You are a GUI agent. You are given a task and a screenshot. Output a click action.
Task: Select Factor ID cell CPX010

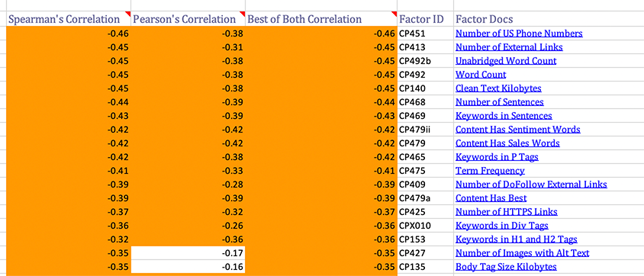pyautogui.click(x=425, y=226)
